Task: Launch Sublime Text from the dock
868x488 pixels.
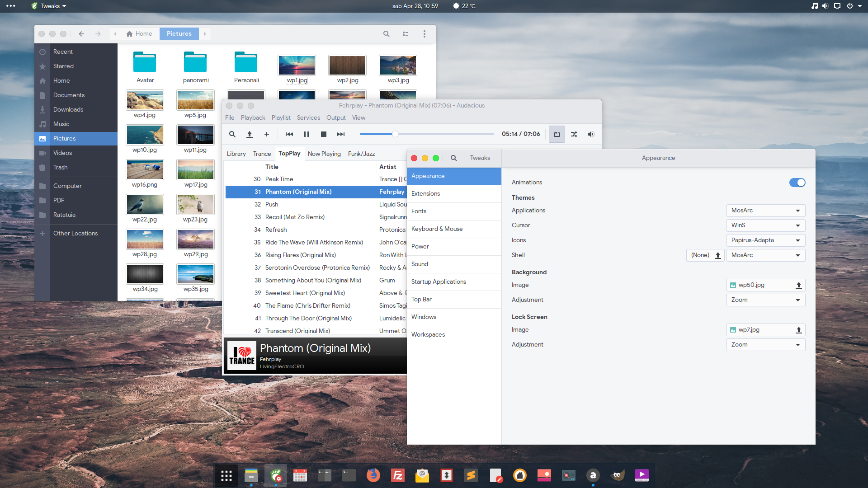Action: tap(471, 475)
